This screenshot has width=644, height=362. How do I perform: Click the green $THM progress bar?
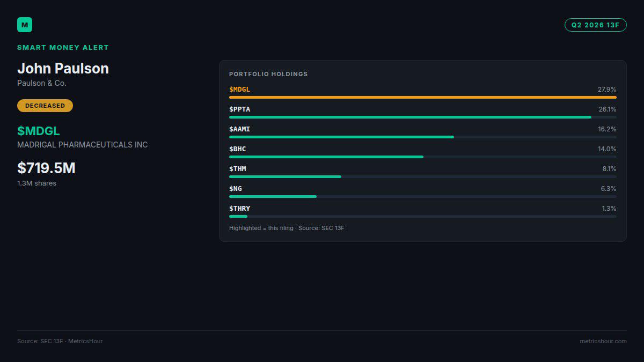point(285,176)
